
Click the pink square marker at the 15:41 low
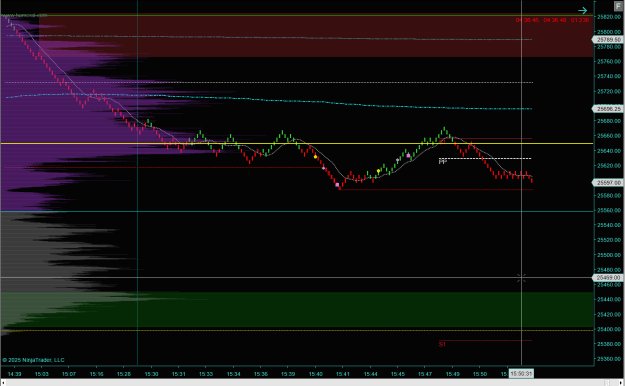click(337, 185)
